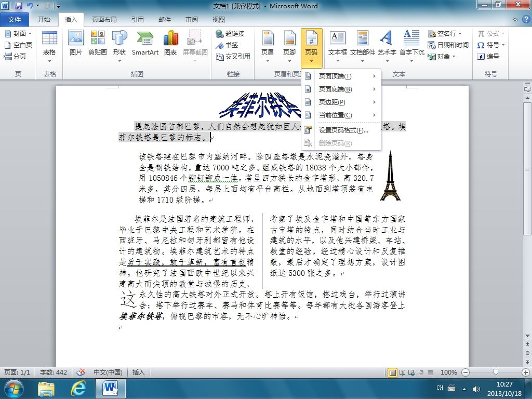Switch to the 引用 references tab
Image resolution: width=532 pixels, height=399 pixels.
[137, 20]
